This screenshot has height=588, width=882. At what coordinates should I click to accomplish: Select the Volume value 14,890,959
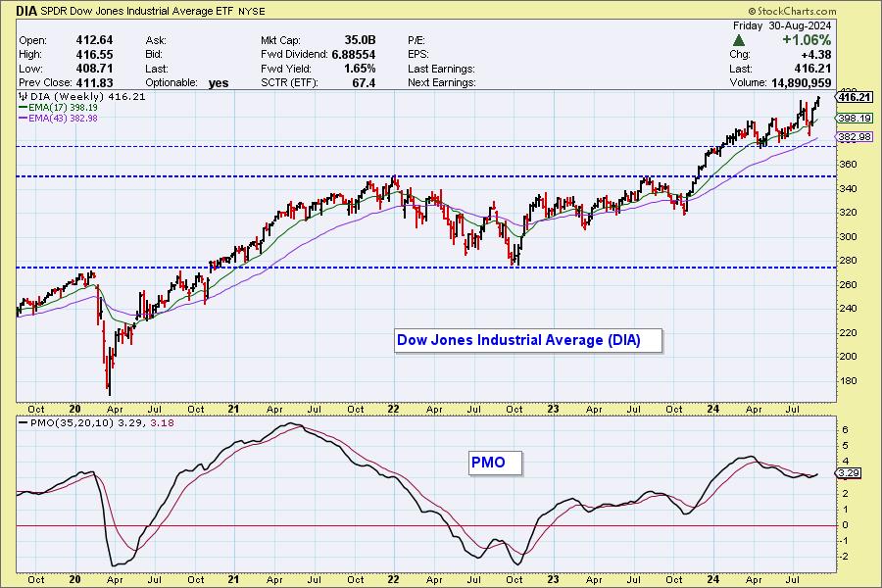click(x=801, y=82)
